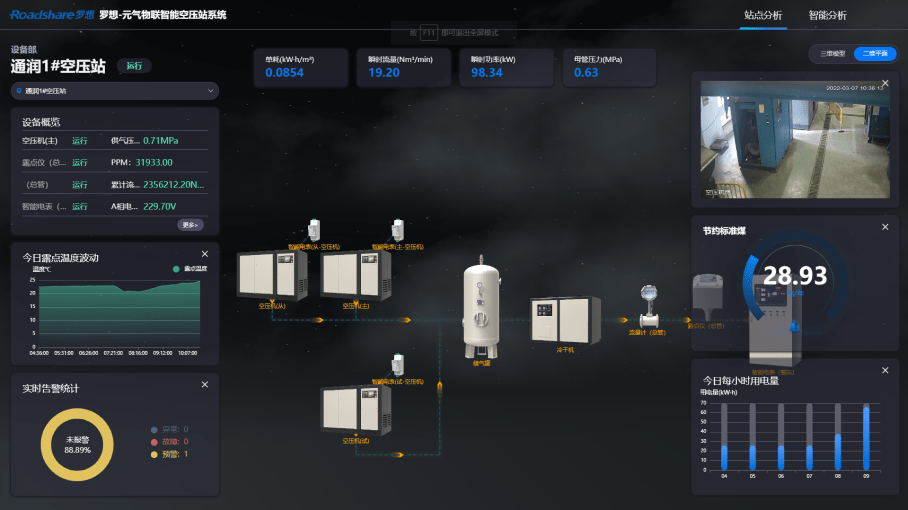Image resolution: width=908 pixels, height=510 pixels.
Task: Open the 站点分析 tab
Action: (x=763, y=15)
